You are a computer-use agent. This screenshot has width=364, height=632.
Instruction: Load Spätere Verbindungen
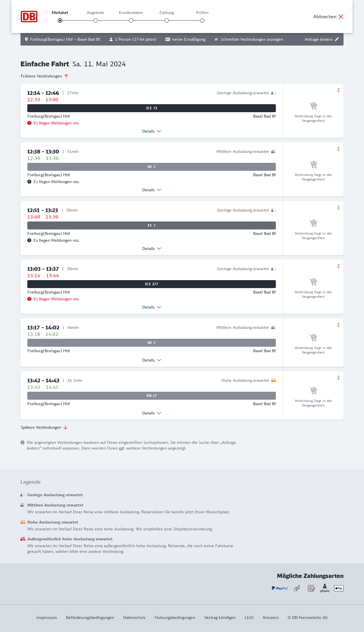(44, 427)
